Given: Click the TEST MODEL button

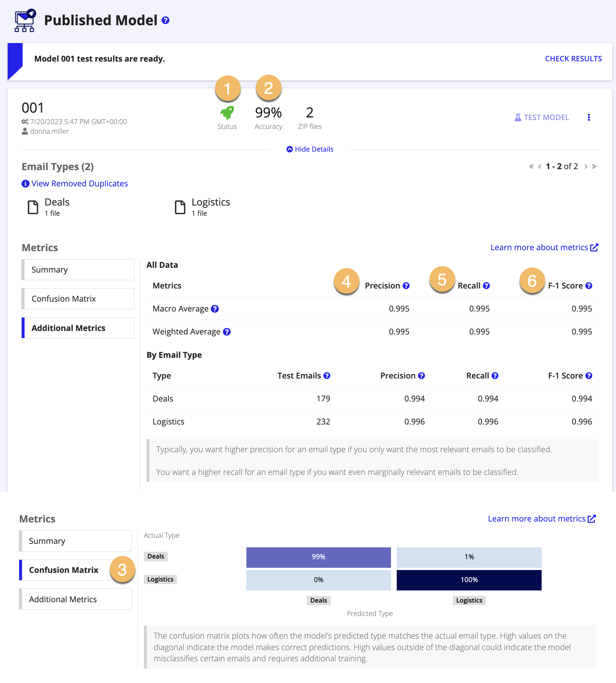Looking at the screenshot, I should coord(542,117).
